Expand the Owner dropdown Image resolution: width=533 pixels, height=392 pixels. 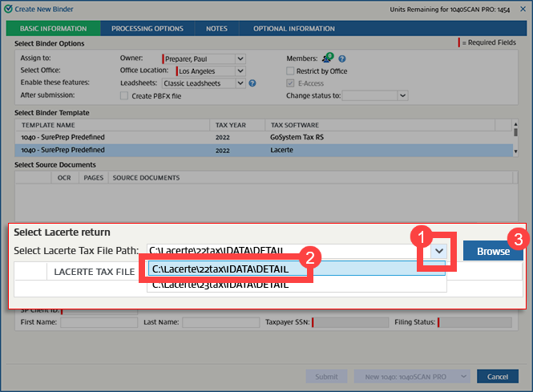pos(240,59)
